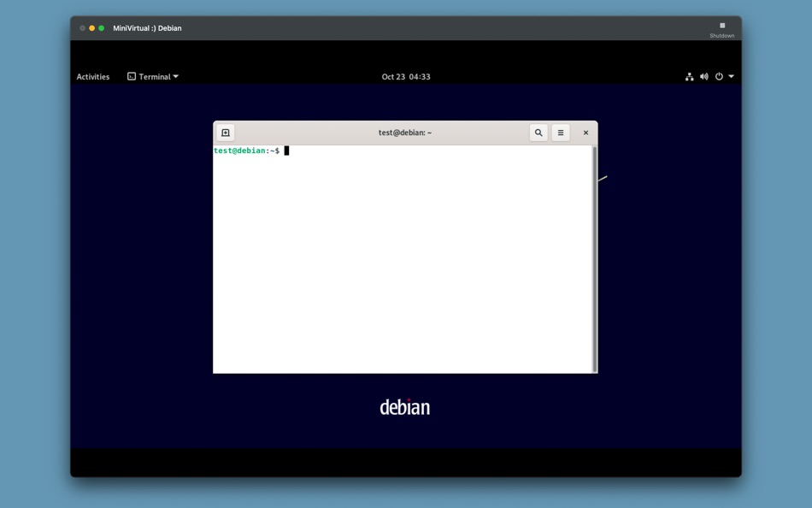Viewport: 812px width, 508px height.
Task: Click the terminal prompt input area
Action: 403,259
